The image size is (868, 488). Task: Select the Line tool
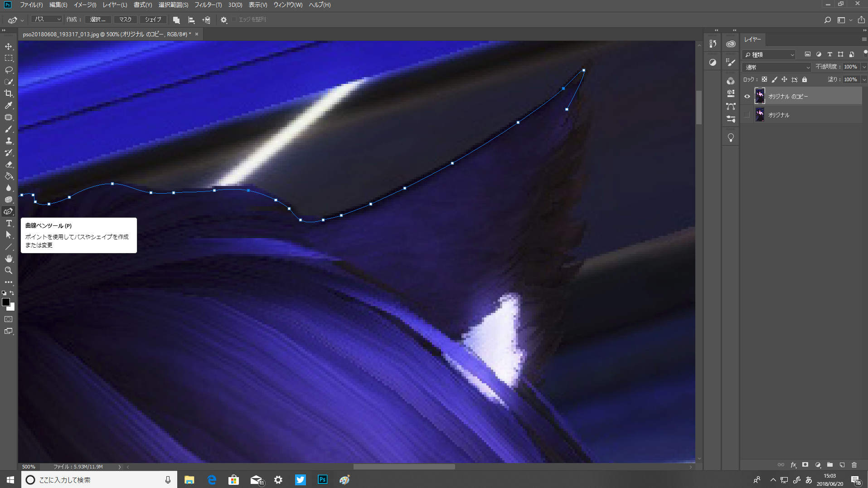(x=9, y=247)
